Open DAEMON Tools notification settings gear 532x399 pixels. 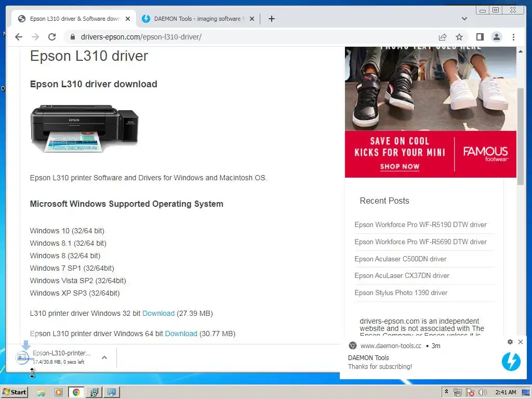point(510,342)
